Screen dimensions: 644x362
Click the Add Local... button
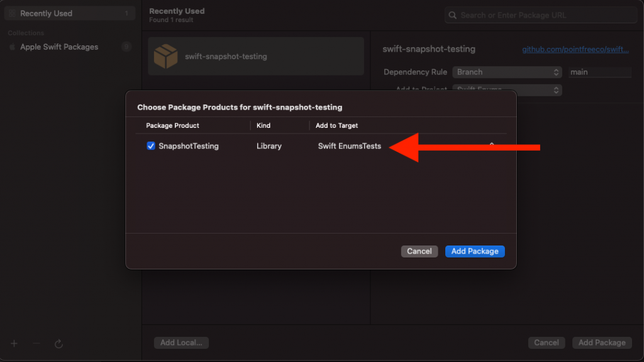pos(181,342)
